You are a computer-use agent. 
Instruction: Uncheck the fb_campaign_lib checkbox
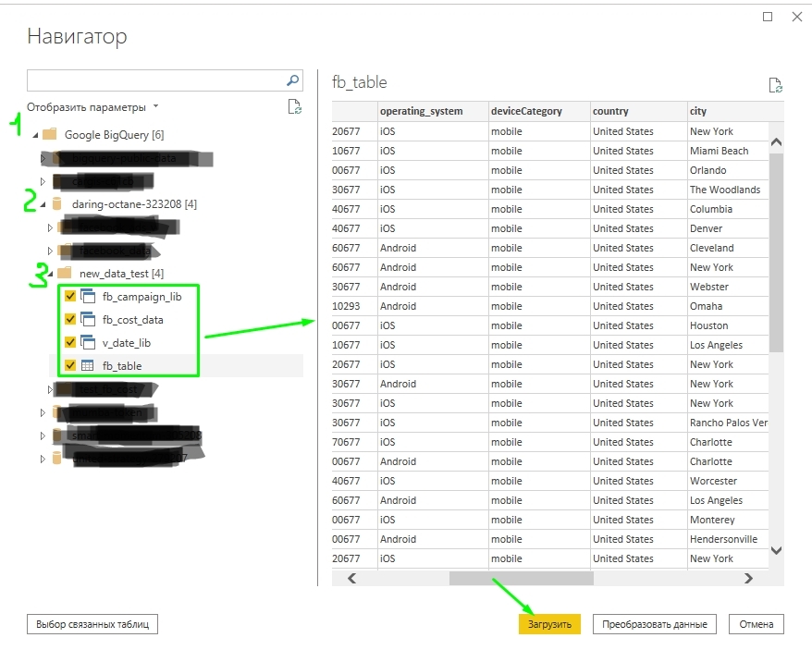coord(70,296)
